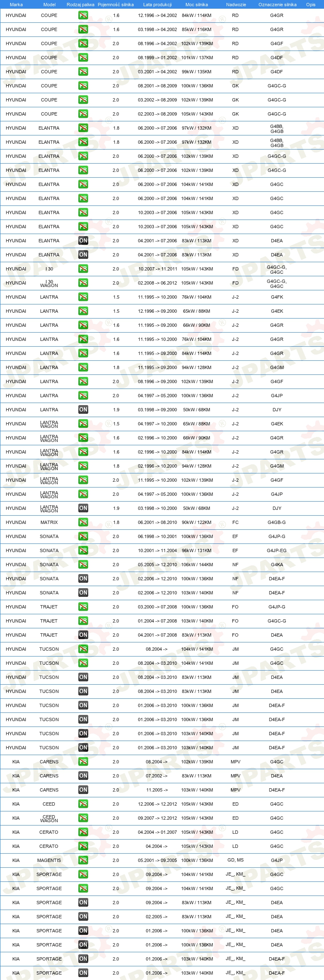Click the Oznaczenie silnika column header
Screen dimensions: 324x980
[277, 5]
